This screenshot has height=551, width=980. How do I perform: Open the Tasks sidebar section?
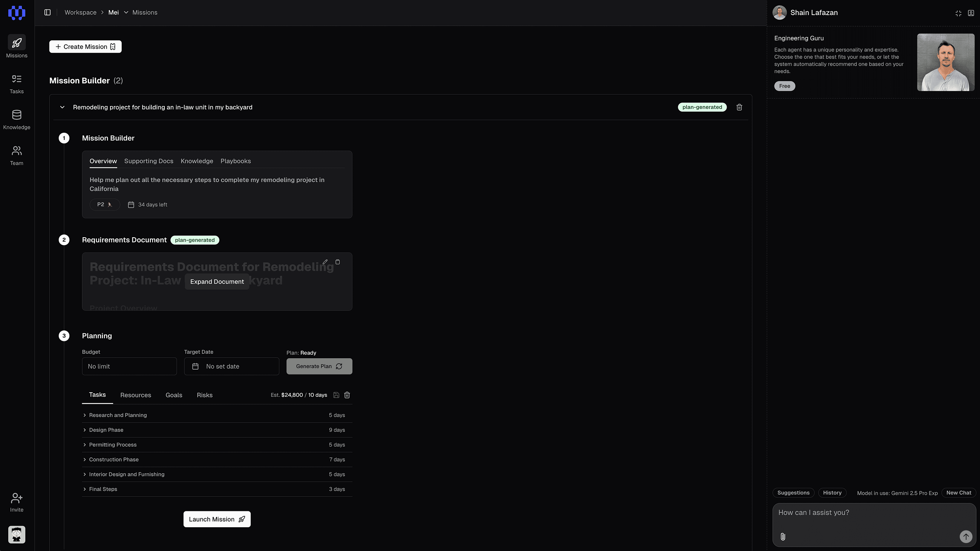click(16, 84)
